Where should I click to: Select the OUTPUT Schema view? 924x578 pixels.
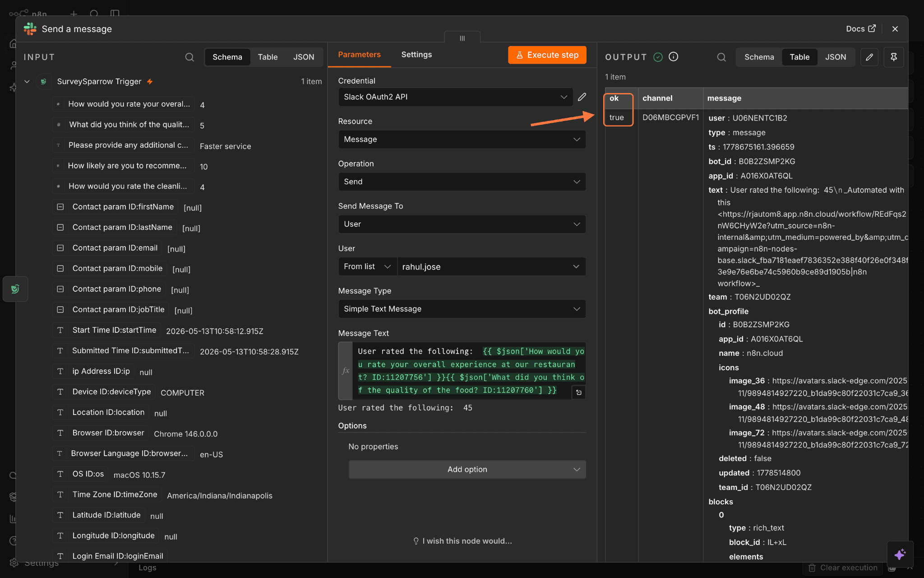(x=759, y=57)
